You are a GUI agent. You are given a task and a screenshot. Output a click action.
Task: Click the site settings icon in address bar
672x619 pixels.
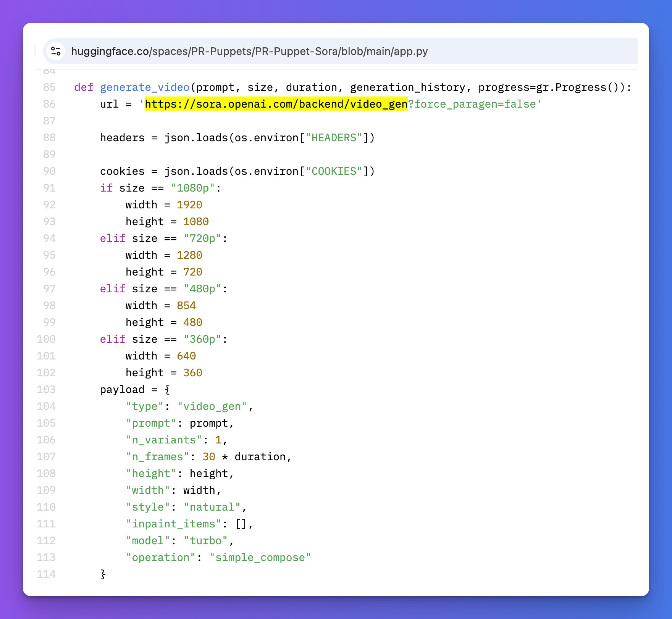(56, 51)
